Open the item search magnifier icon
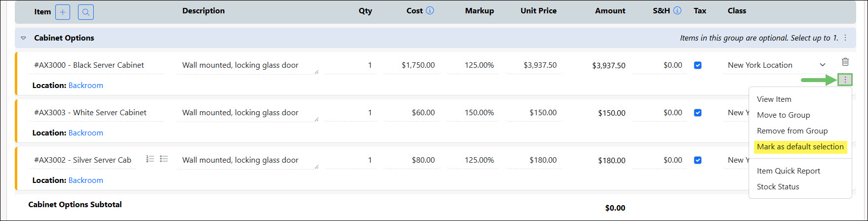Viewport: 868px width, 221px height. [x=86, y=12]
